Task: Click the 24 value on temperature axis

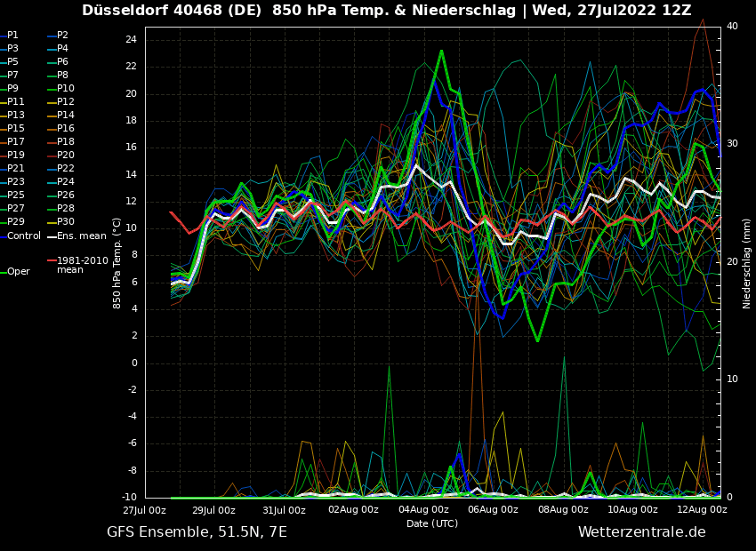Action: (x=130, y=40)
